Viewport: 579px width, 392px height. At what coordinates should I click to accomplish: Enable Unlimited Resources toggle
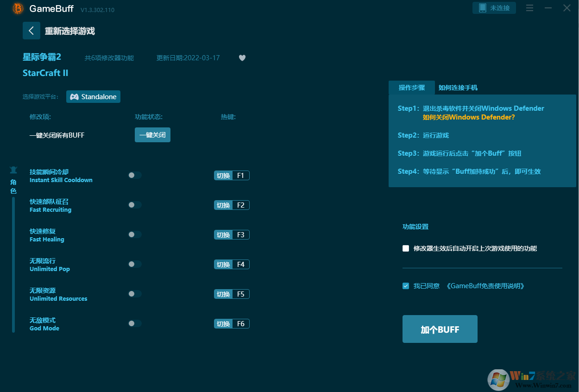coord(135,294)
